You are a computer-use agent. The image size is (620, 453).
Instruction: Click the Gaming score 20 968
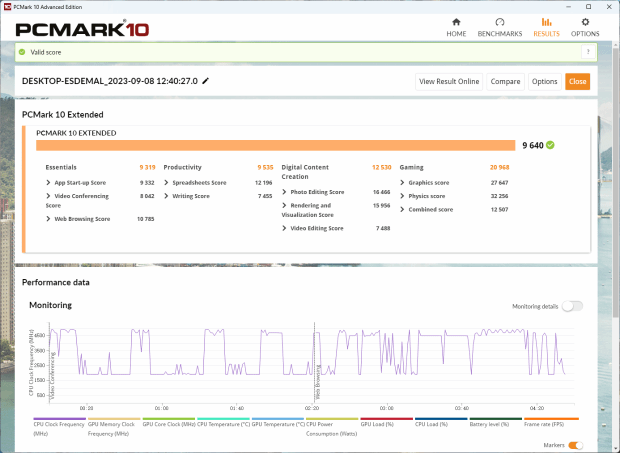click(499, 167)
